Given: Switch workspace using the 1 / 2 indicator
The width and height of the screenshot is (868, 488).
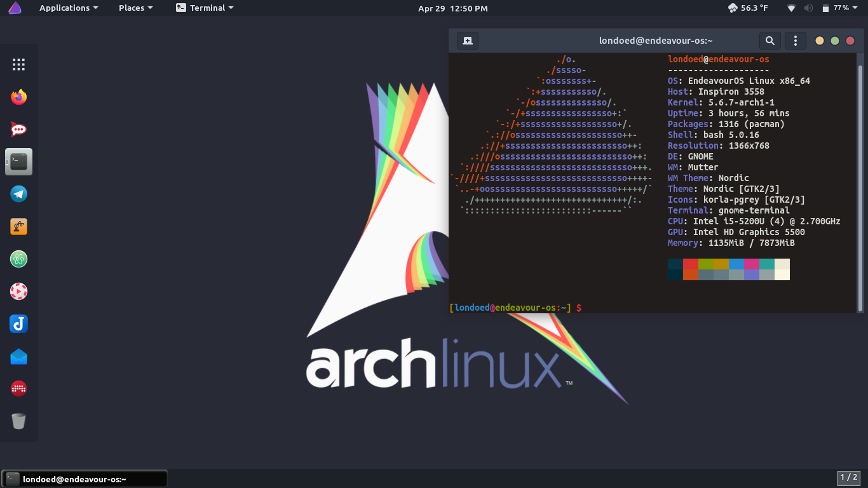Looking at the screenshot, I should [x=849, y=477].
